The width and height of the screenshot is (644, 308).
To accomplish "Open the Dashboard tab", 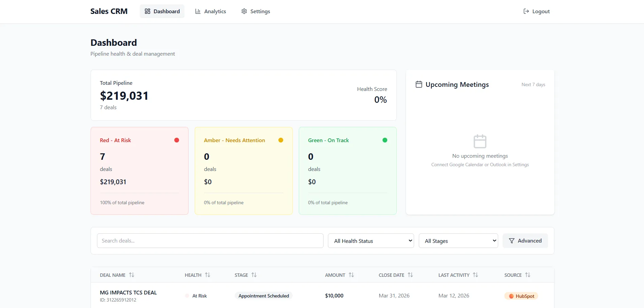I will pos(162,11).
